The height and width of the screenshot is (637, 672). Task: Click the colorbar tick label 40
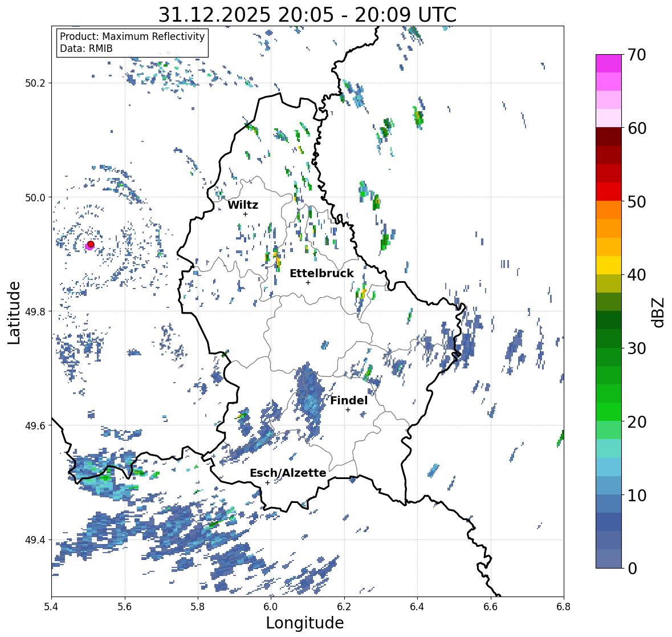coord(637,275)
